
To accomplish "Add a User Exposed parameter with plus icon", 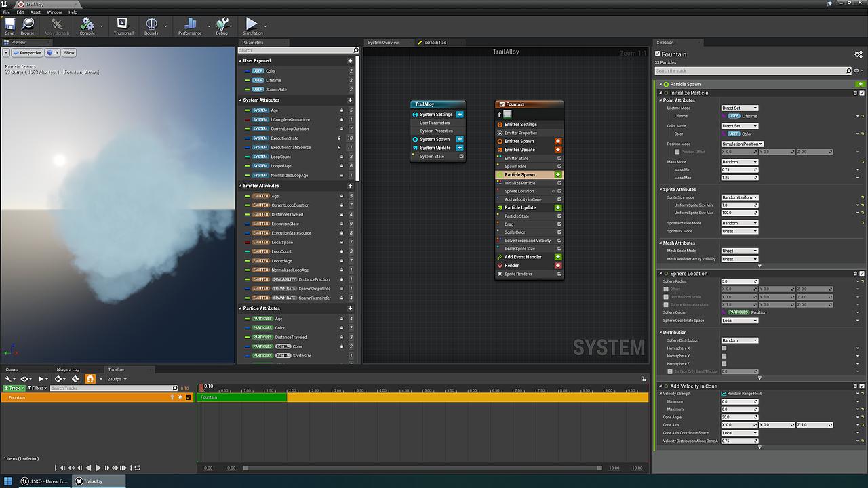I will pyautogui.click(x=350, y=61).
